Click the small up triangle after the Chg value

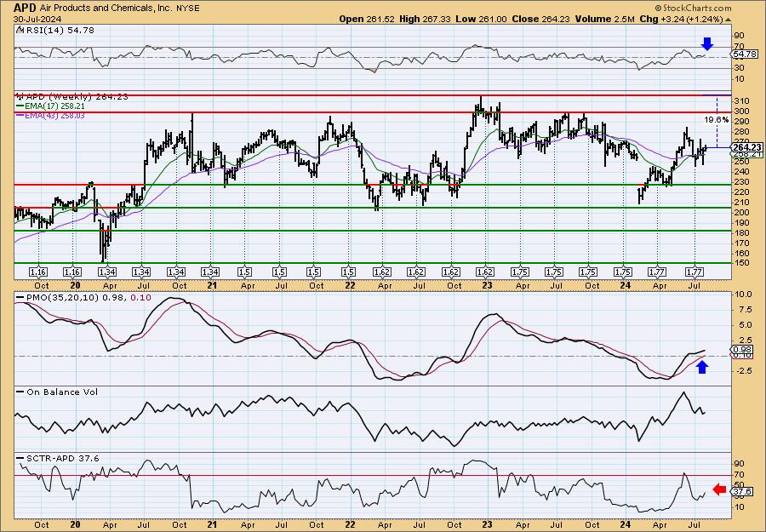coord(728,20)
